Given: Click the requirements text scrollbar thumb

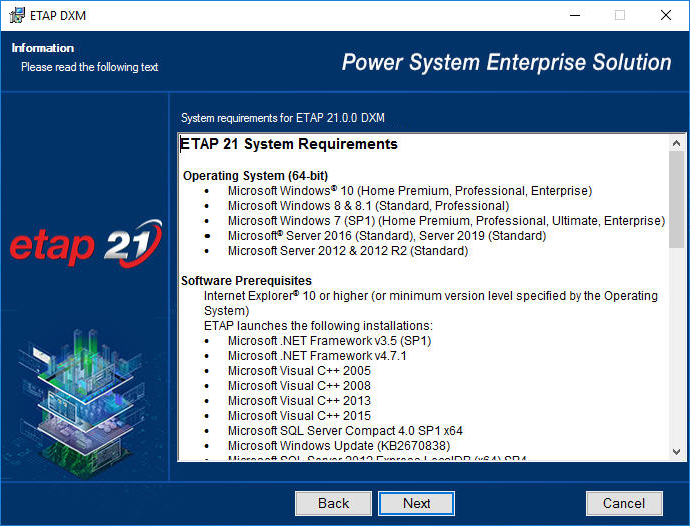Looking at the screenshot, I should click(x=676, y=199).
